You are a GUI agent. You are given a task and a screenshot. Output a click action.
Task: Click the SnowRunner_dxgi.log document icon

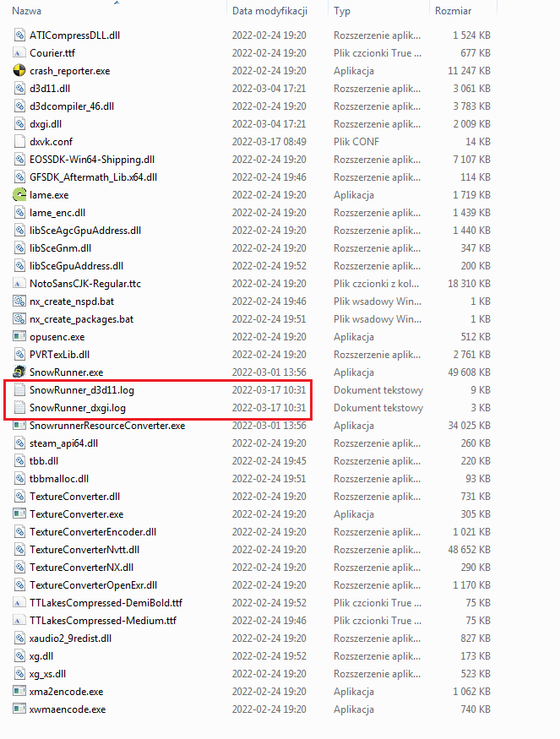(19, 408)
